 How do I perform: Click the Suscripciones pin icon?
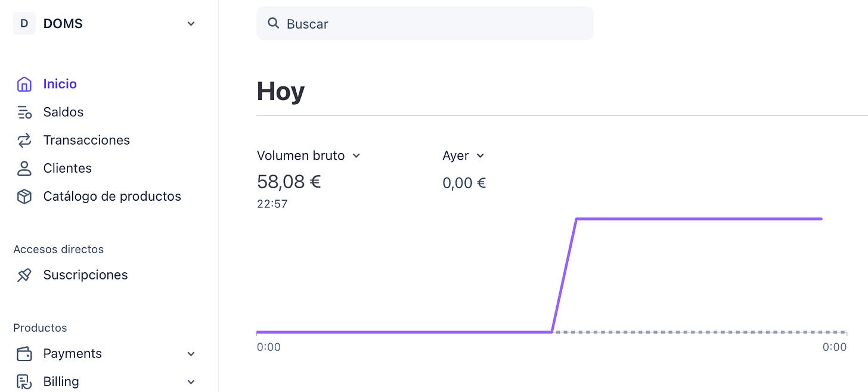point(24,275)
